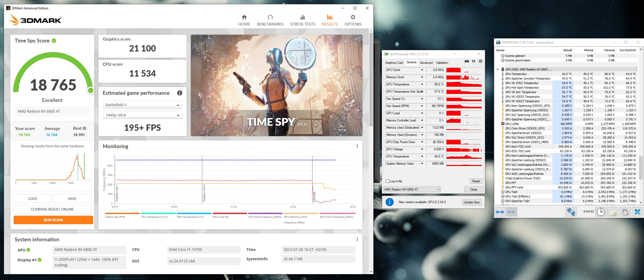Image resolution: width=644 pixels, height=280 pixels.
Task: Click COMPARE RESULT ONLINE
Action: coord(52,209)
